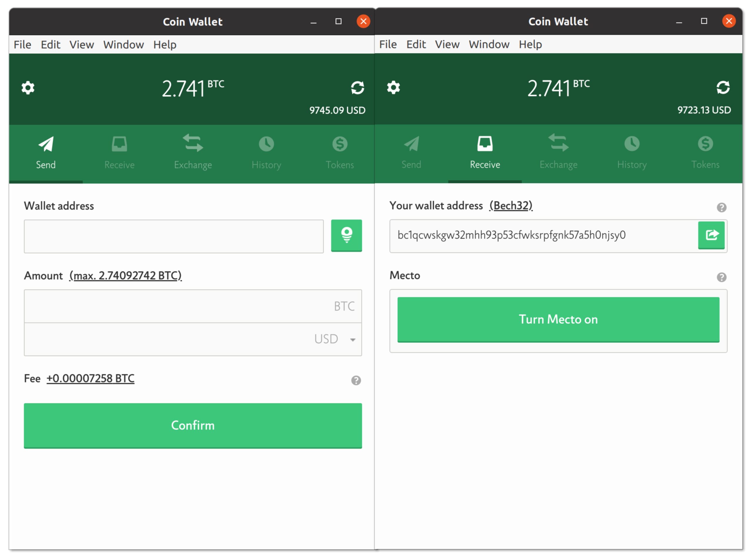Click the max 2.74092742 BTC link
The width and height of the screenshot is (753, 560).
tap(126, 276)
